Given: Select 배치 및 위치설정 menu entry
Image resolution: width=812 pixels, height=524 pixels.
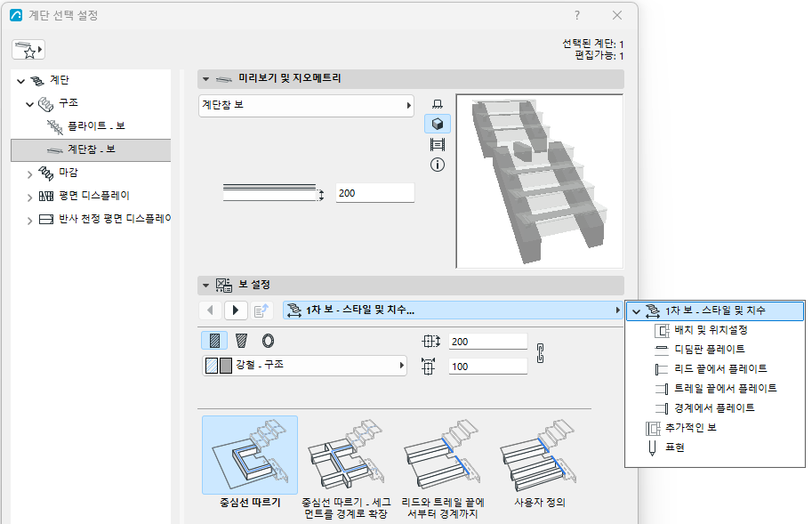Looking at the screenshot, I should (711, 330).
